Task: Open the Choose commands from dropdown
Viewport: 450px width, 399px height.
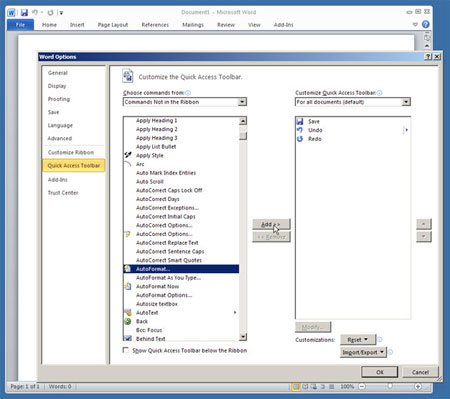Action: coord(243,102)
